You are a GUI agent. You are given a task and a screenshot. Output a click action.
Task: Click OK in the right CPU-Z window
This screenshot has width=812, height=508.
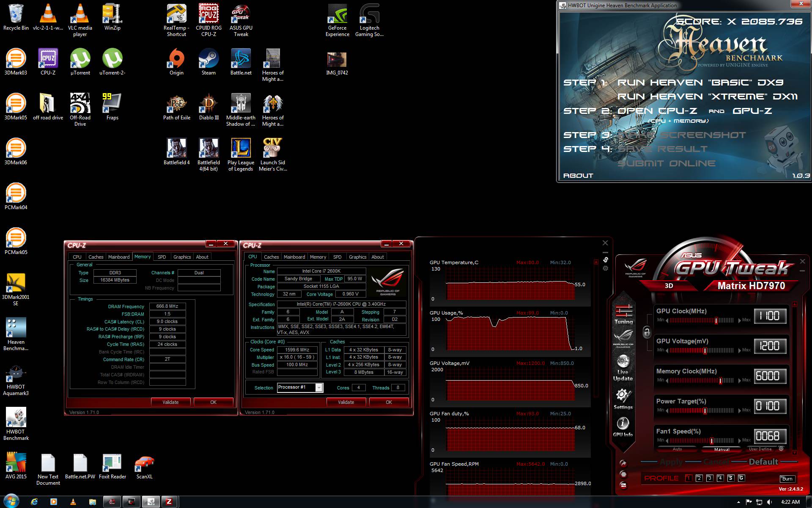[389, 402]
